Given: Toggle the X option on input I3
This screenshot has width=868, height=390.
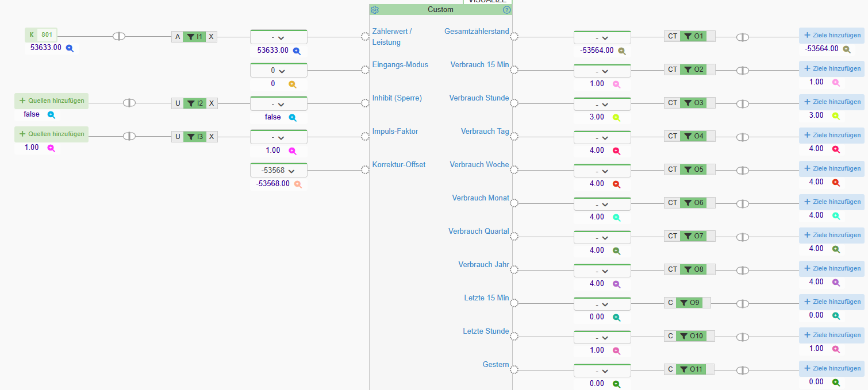Looking at the screenshot, I should tap(212, 137).
